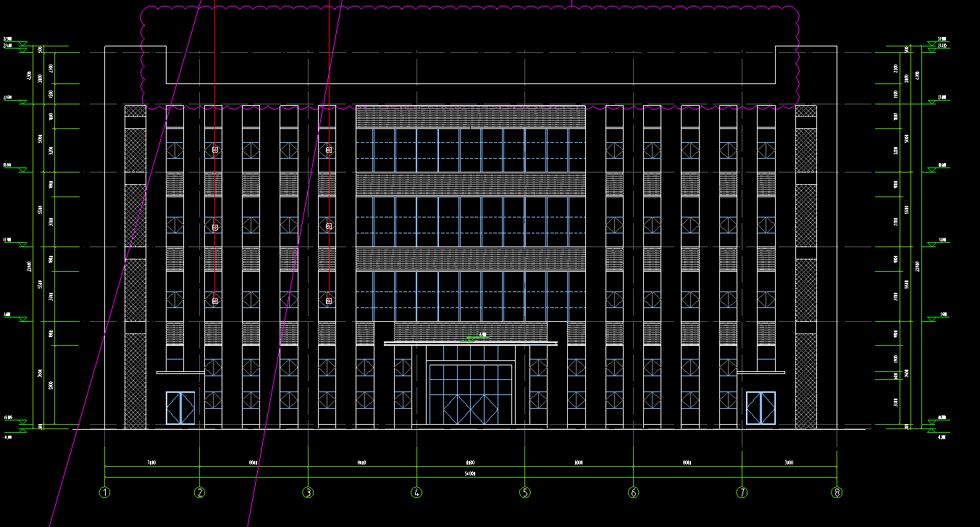Select bottom square marker on right red line
Image resolution: width=980 pixels, height=527 pixels.
[329, 301]
